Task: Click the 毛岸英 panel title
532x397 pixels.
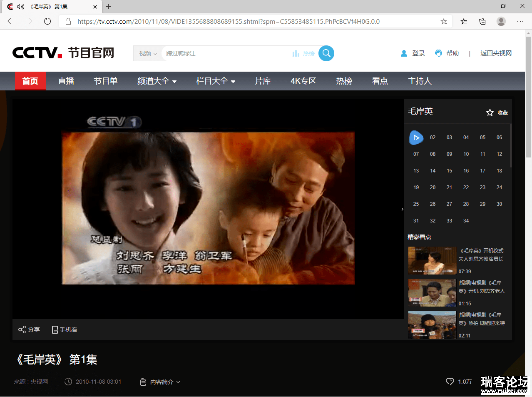Action: [420, 111]
